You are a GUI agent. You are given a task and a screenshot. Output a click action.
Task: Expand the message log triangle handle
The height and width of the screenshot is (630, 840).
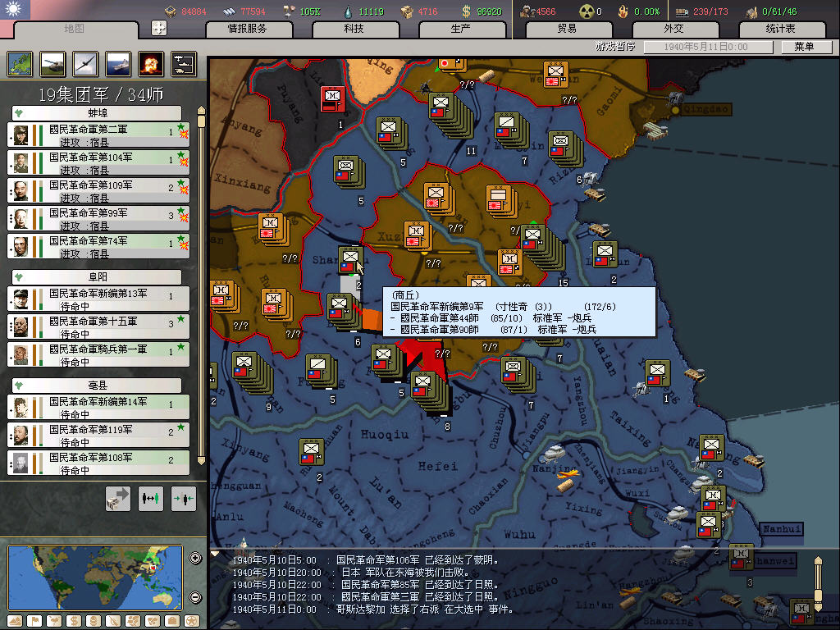pos(215,554)
